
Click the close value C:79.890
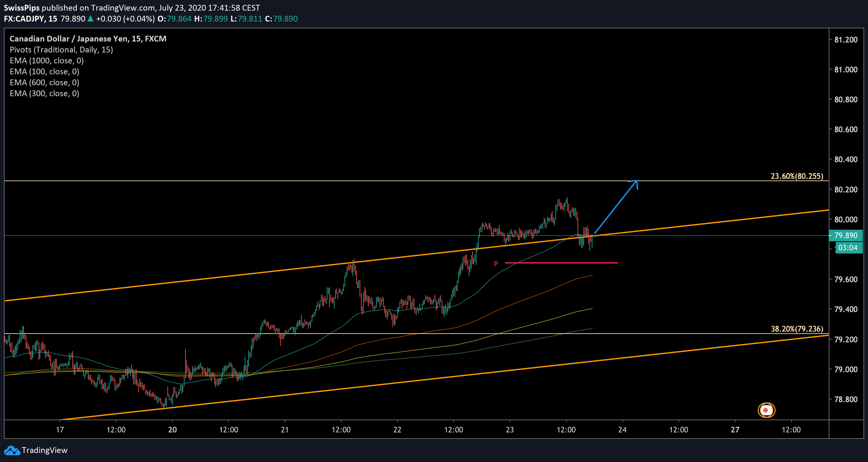[x=281, y=19]
